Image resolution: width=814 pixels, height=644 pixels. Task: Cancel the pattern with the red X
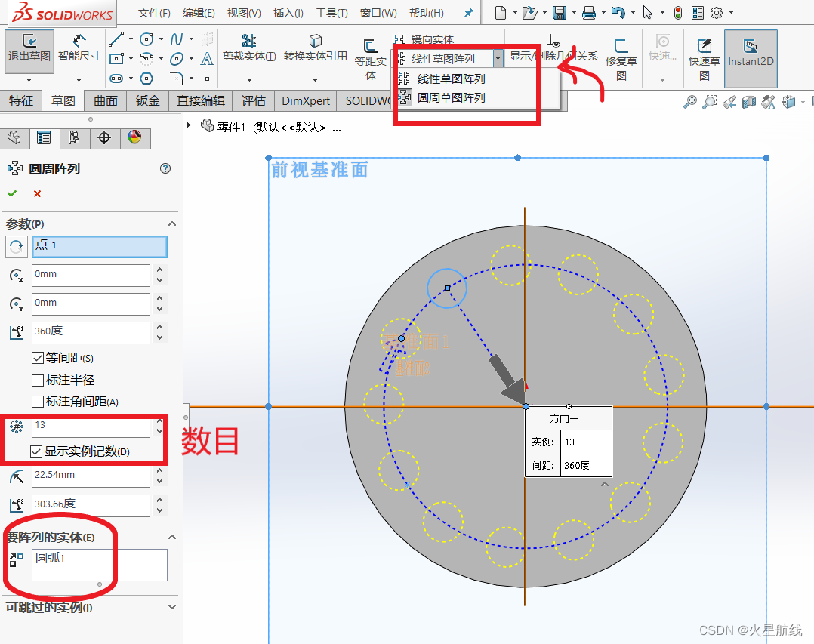(x=38, y=193)
